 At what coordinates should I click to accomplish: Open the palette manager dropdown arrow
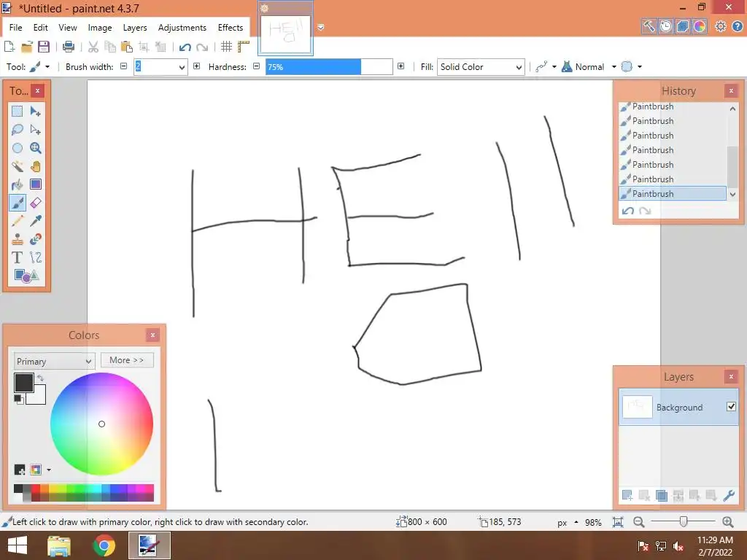(x=49, y=470)
